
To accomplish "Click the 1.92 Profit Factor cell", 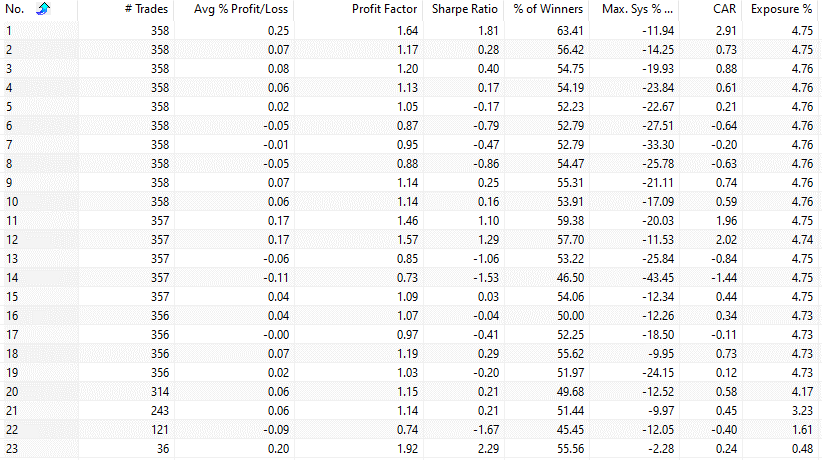I will 402,449.
